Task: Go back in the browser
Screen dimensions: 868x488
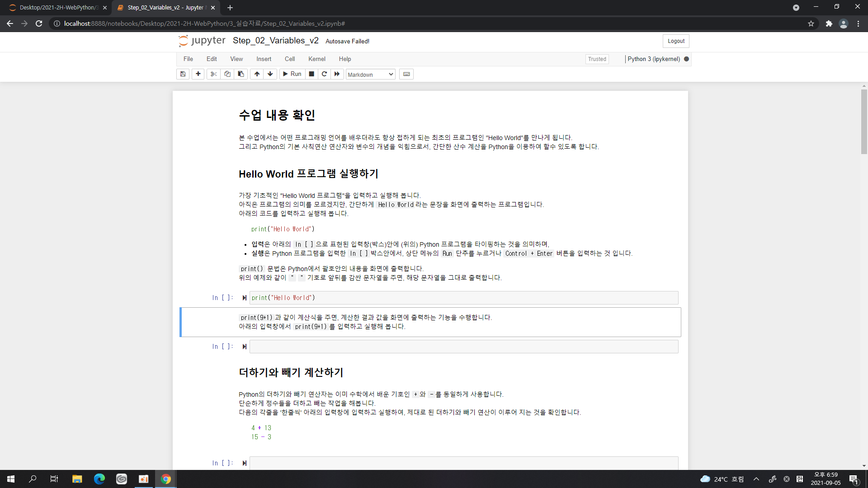Action: coord(10,23)
